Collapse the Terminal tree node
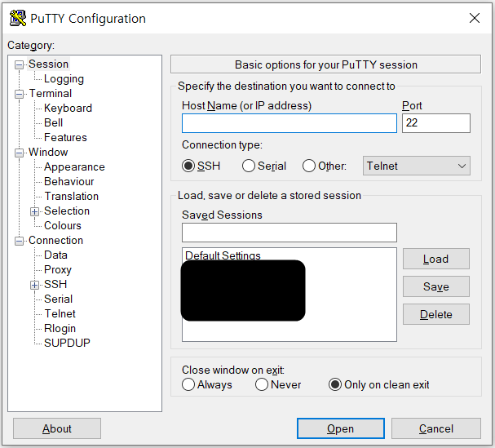The image size is (495, 448). pos(20,94)
